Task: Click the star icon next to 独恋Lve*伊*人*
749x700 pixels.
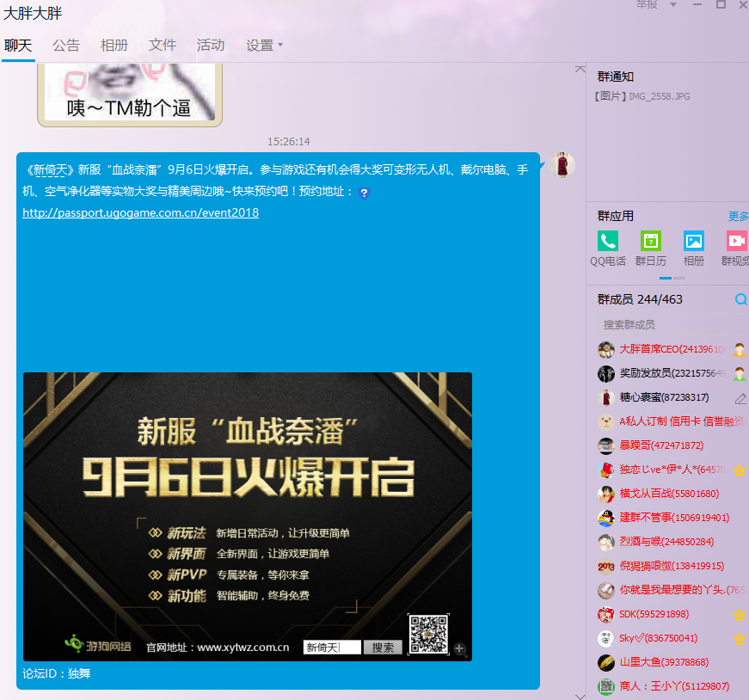Action: pyautogui.click(x=740, y=470)
